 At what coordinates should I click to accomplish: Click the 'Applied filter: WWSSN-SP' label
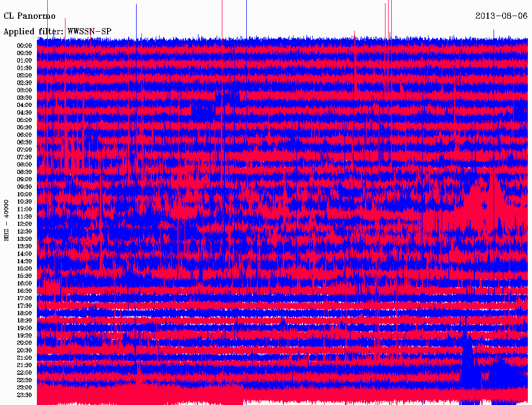[57, 32]
